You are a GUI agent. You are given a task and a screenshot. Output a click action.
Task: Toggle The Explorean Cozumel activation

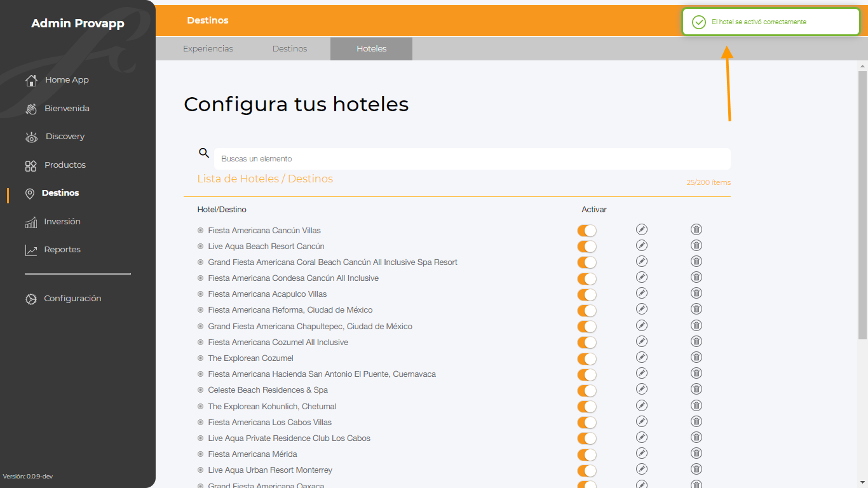click(x=587, y=359)
